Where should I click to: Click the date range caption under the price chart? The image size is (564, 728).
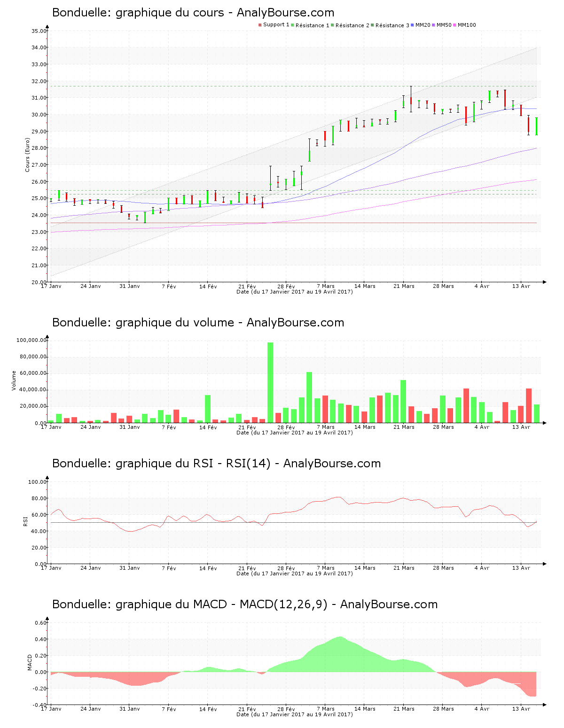[295, 292]
